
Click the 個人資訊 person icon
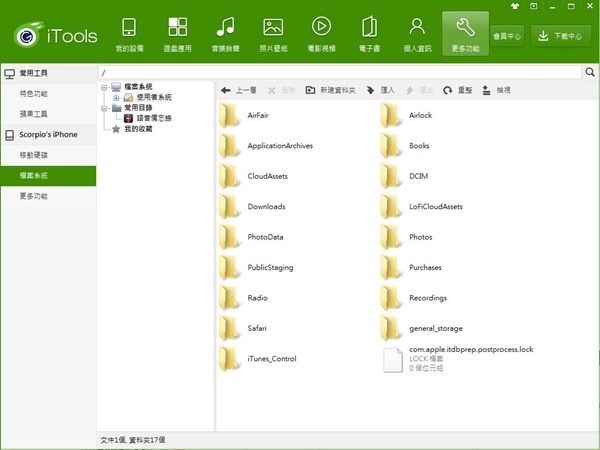(417, 34)
